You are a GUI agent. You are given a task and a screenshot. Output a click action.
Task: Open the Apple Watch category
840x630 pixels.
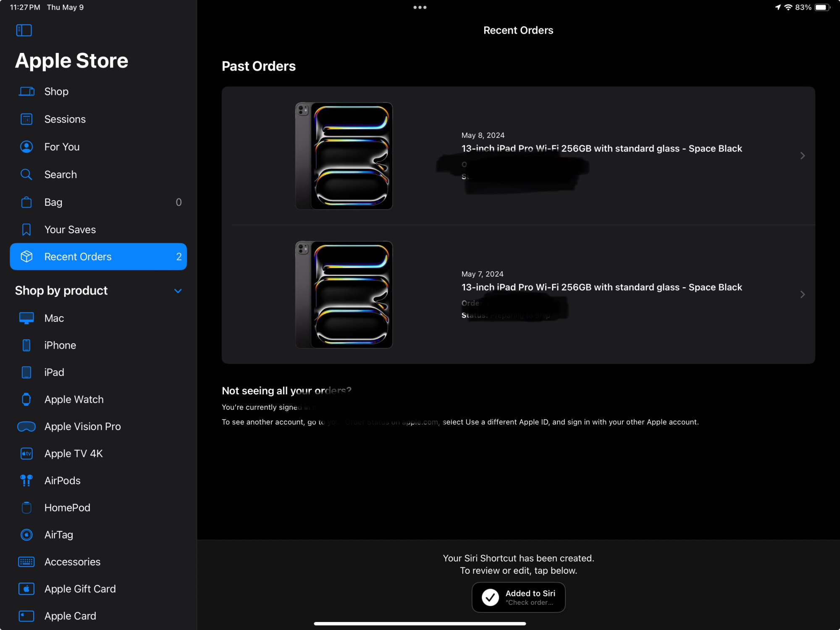74,399
